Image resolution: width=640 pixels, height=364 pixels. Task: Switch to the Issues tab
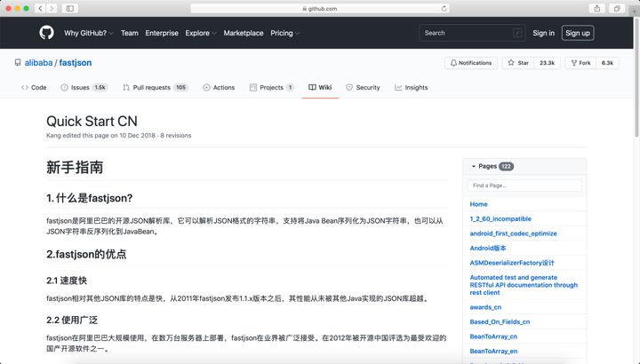pos(84,87)
